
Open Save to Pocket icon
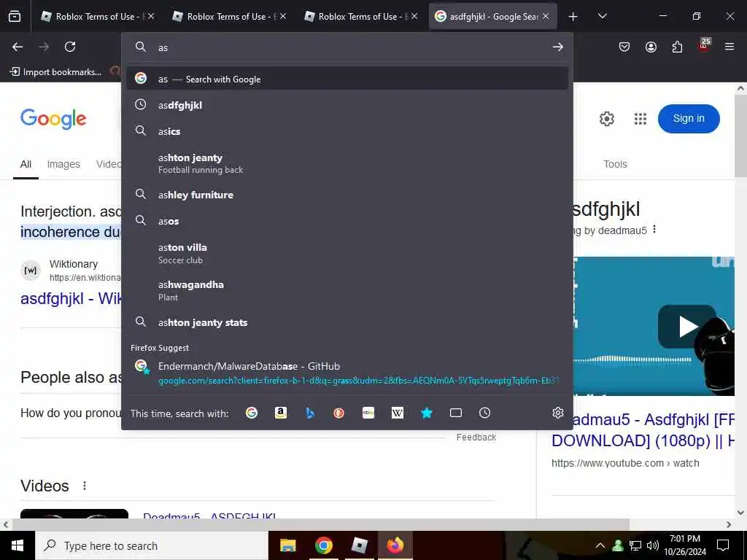(624, 47)
